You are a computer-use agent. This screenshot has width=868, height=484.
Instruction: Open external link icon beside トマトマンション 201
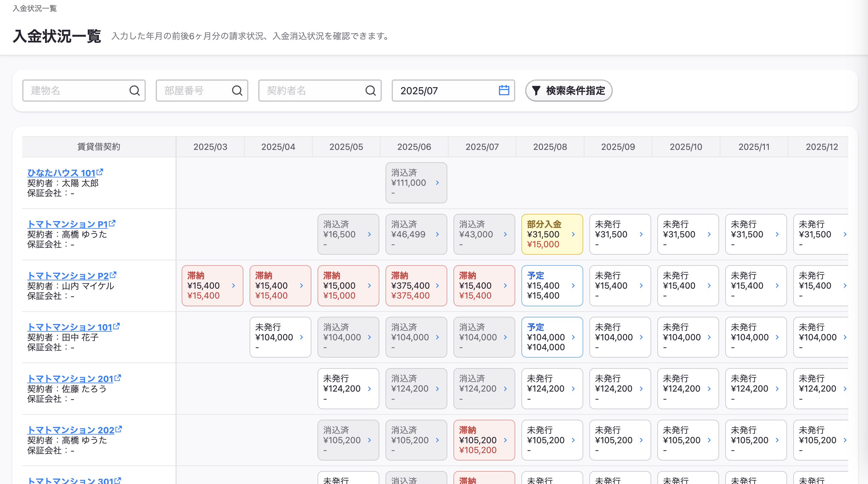pos(118,378)
